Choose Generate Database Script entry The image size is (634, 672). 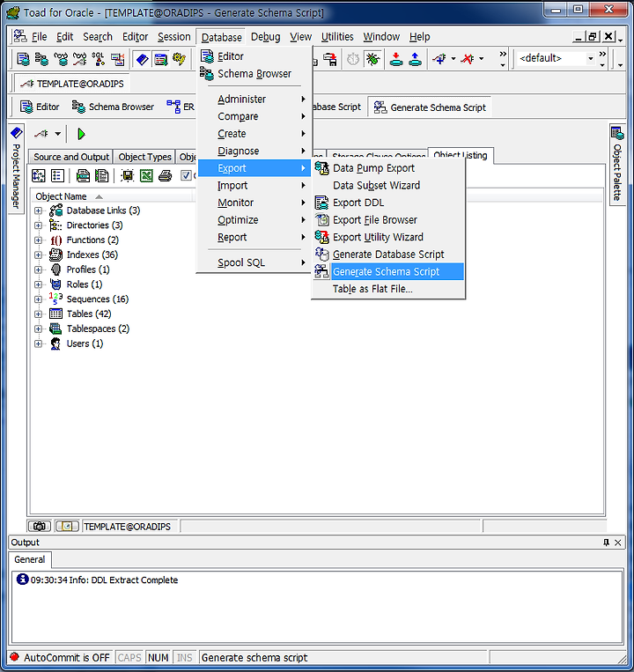point(388,255)
